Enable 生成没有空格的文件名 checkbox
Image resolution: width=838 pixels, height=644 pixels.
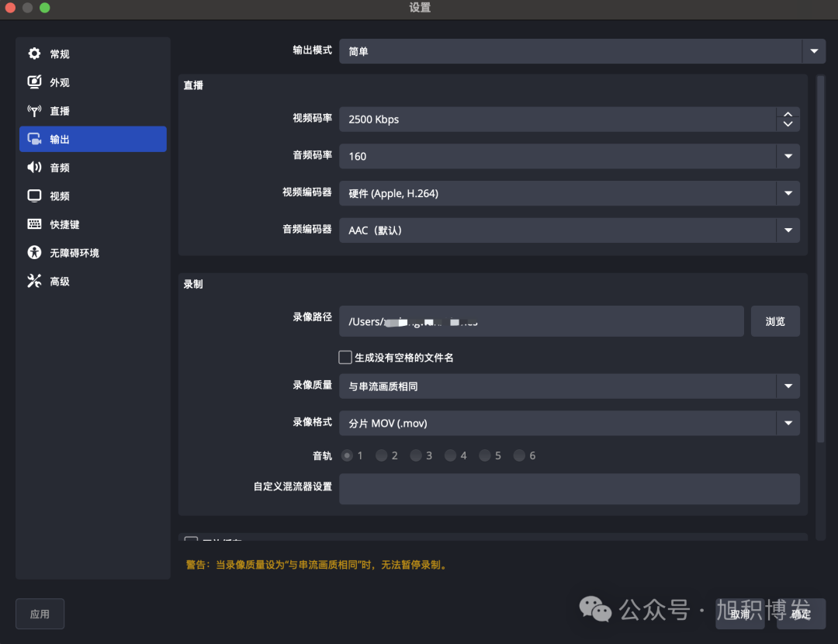click(x=345, y=357)
